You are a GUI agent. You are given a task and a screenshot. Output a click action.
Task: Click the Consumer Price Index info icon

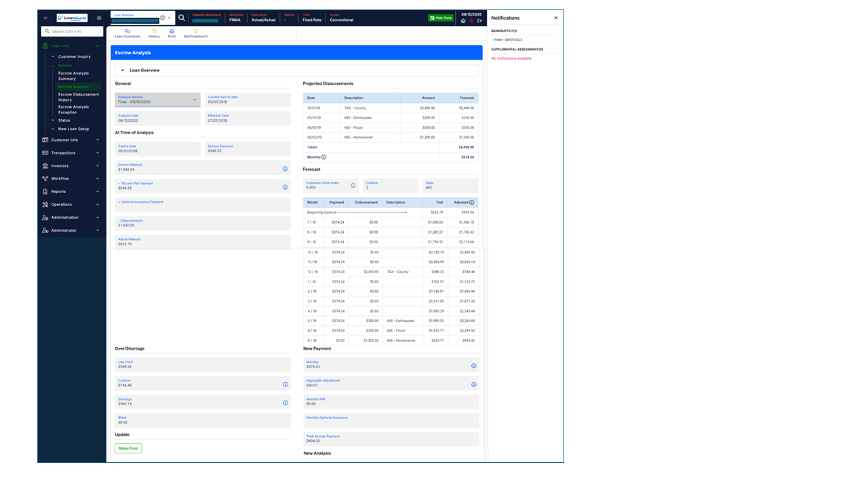click(353, 186)
